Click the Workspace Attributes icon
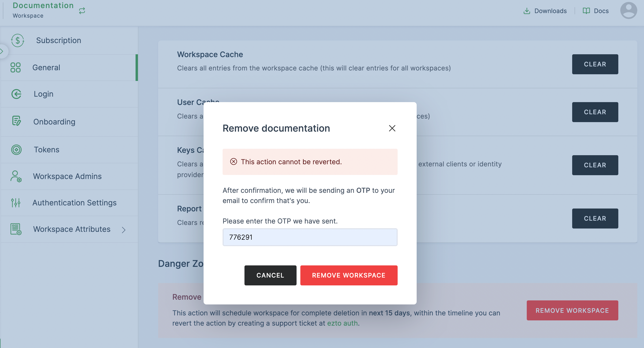The image size is (644, 348). pyautogui.click(x=16, y=229)
